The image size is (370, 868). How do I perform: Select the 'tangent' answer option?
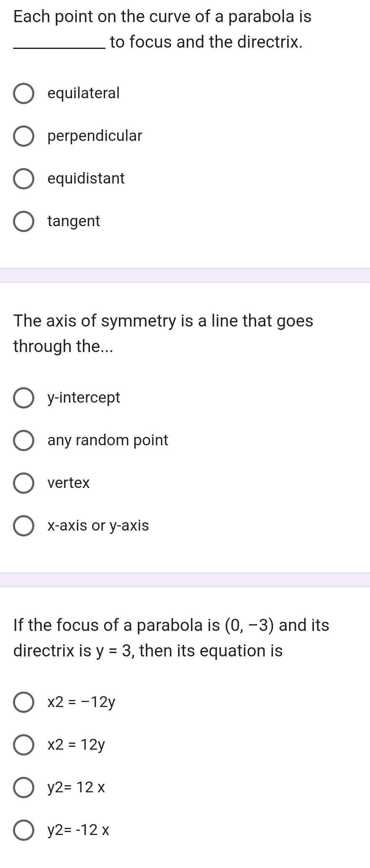23,221
